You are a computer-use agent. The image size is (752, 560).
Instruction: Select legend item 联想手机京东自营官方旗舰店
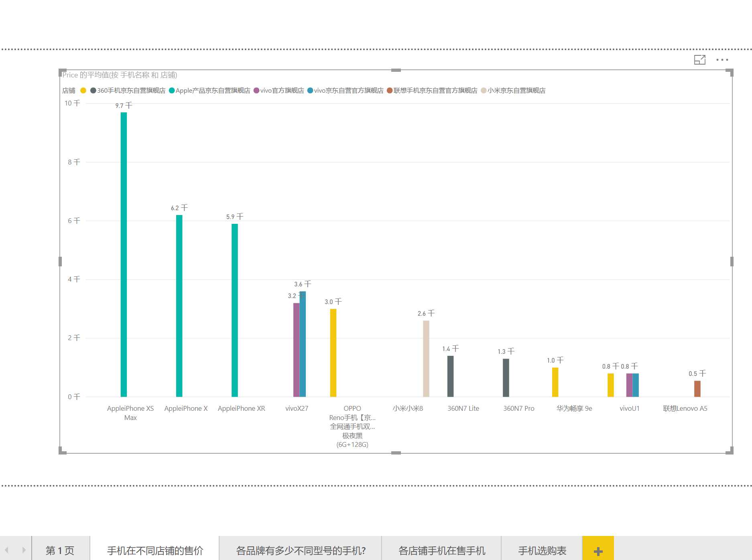432,90
